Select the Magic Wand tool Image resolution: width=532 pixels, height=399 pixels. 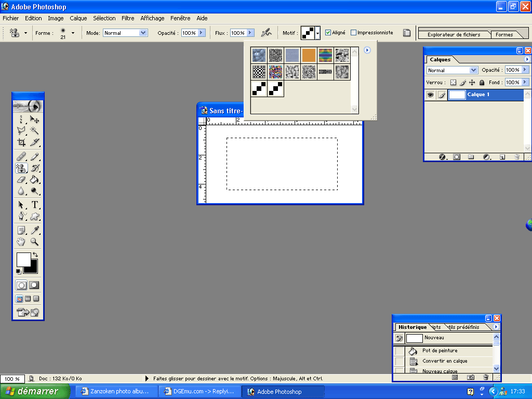coord(35,130)
